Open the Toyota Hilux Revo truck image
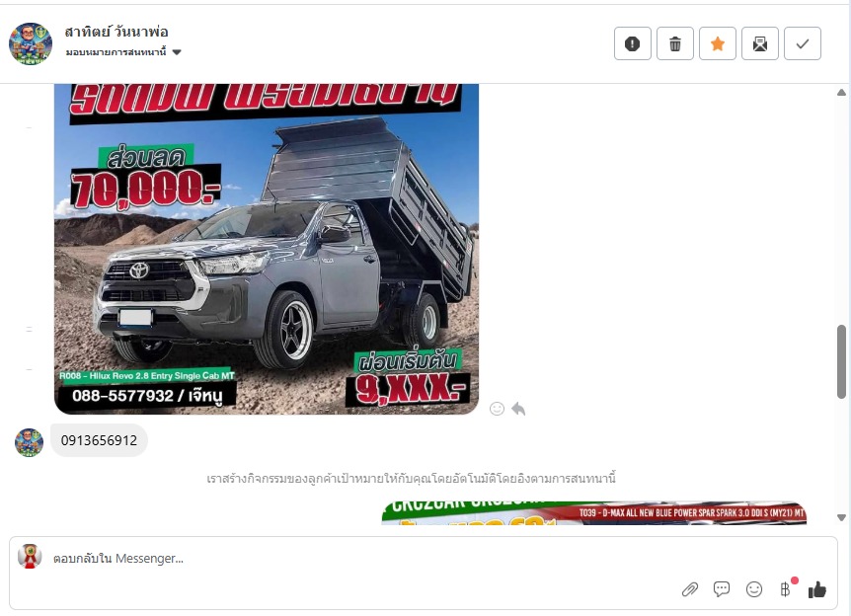 [x=267, y=249]
